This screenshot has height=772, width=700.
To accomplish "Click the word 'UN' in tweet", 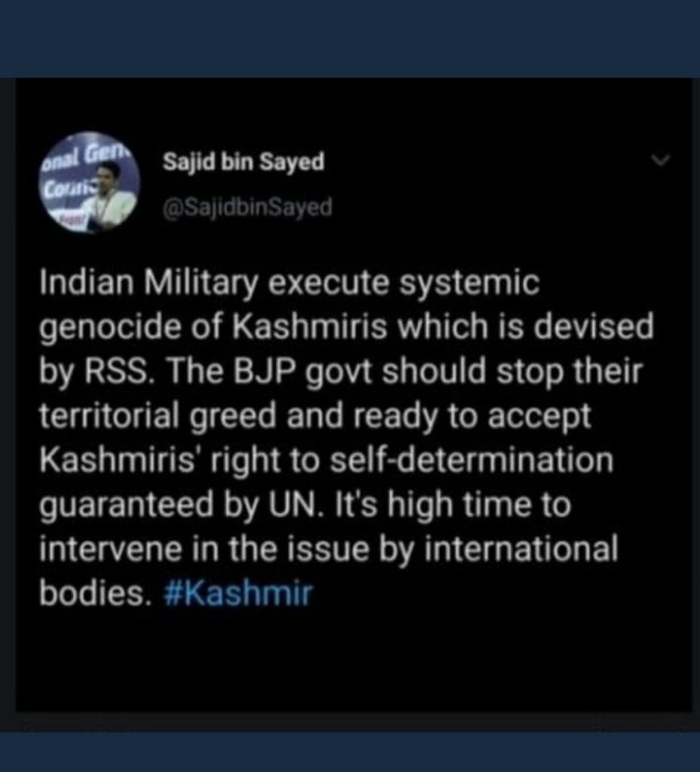I will click(295, 504).
